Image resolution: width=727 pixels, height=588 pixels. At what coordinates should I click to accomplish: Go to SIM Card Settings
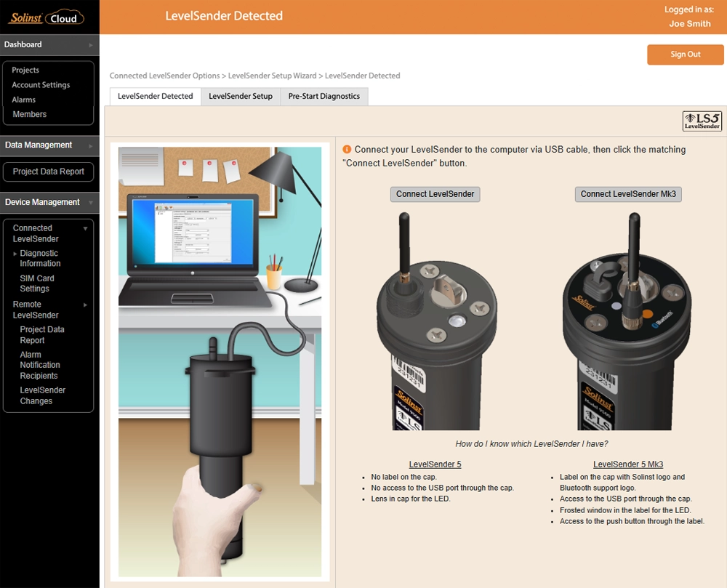click(x=37, y=283)
